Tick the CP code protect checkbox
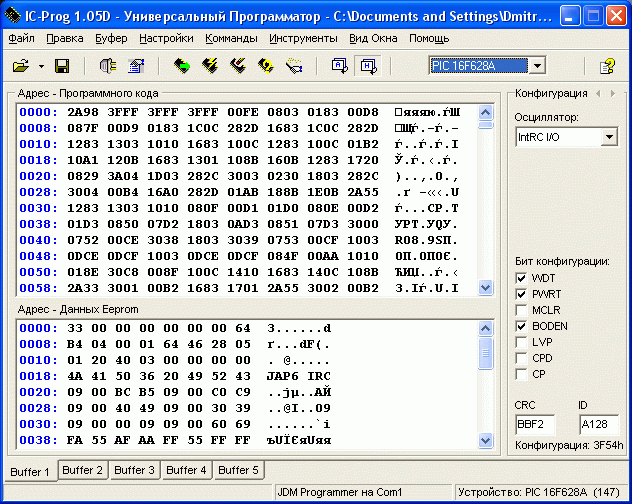The height and width of the screenshot is (504, 632). (x=521, y=374)
